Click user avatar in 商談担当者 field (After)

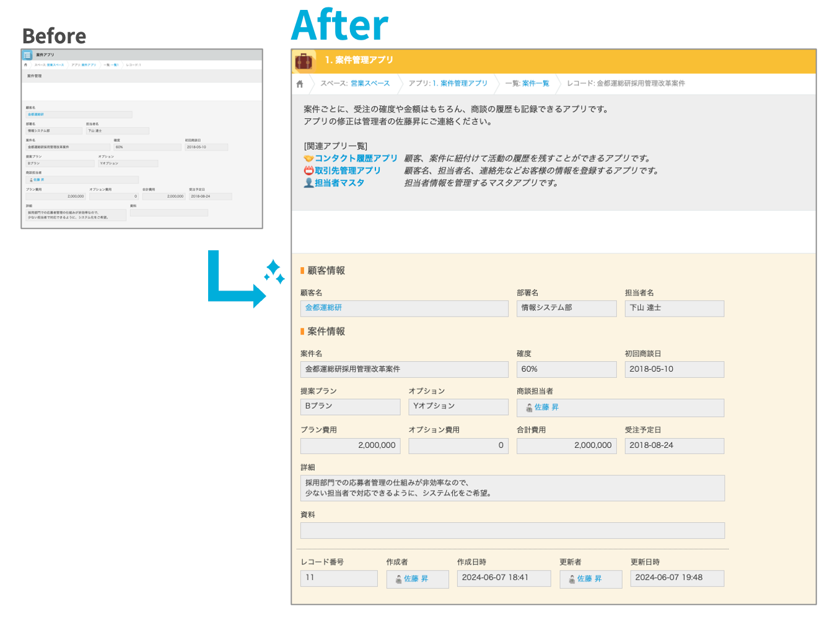pos(529,408)
